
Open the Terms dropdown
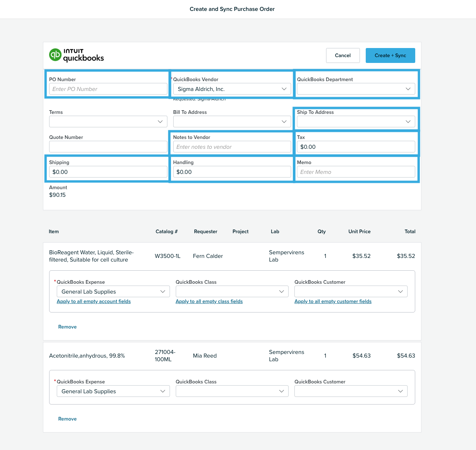point(108,122)
